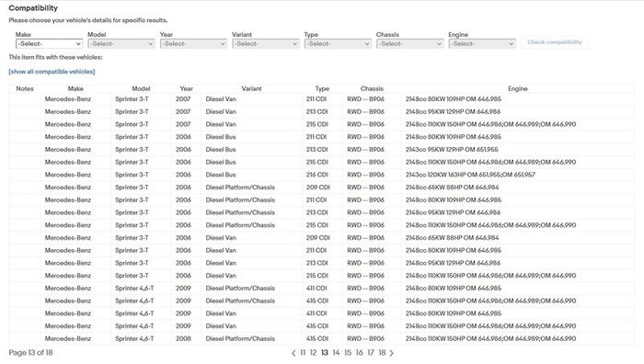Open the Variant dropdown
Image resolution: width=644 pixels, height=364 pixels.
tap(265, 43)
